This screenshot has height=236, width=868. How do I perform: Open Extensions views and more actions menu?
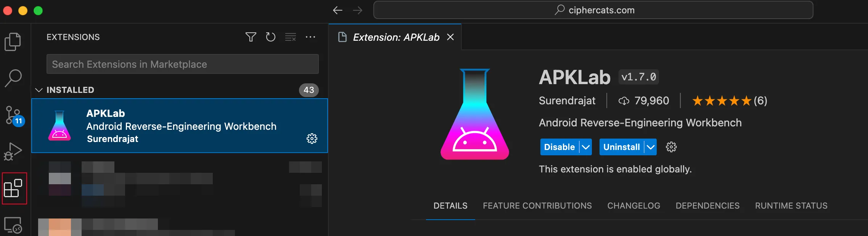[x=310, y=37]
